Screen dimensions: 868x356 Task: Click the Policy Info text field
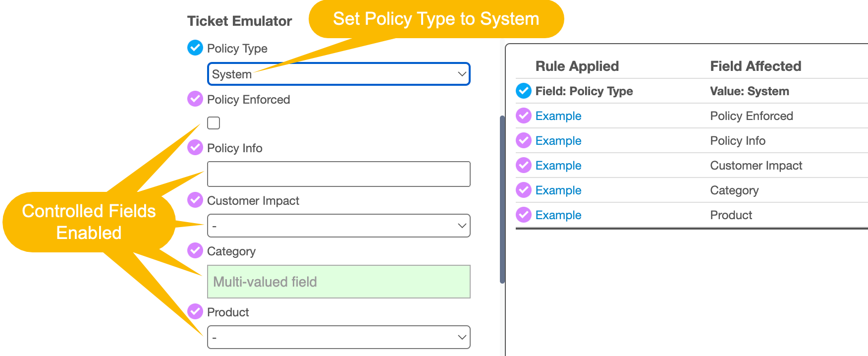[x=339, y=174]
